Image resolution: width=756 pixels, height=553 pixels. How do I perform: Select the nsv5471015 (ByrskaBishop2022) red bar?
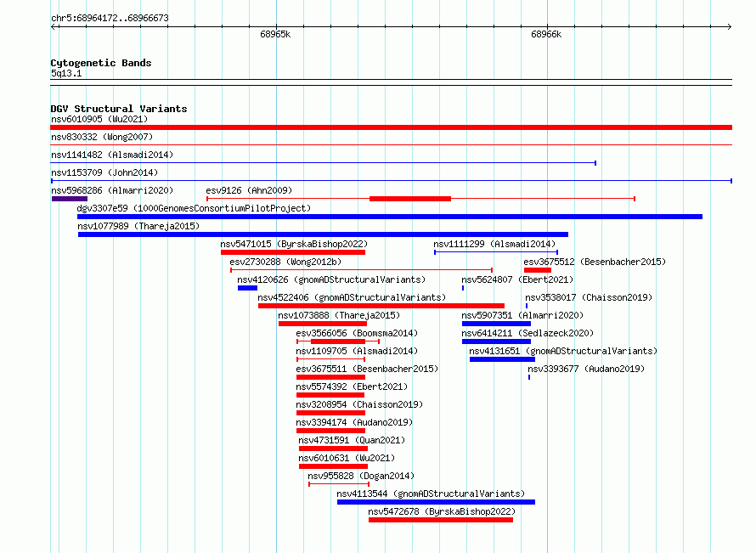pos(293,252)
